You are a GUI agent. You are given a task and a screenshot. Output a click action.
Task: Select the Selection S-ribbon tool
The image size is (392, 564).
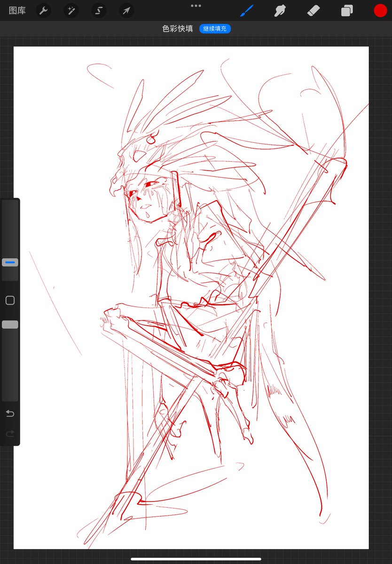click(99, 10)
